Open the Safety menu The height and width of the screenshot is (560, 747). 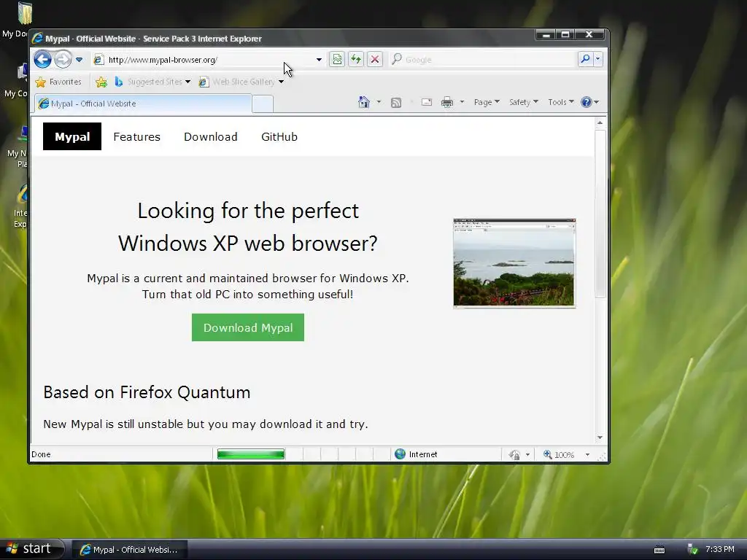(x=523, y=102)
